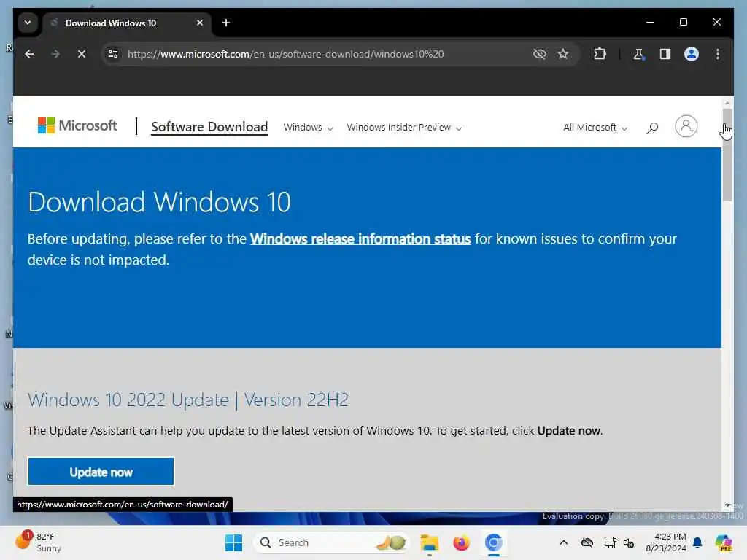Minimize the browser window
The height and width of the screenshot is (560, 747).
[650, 22]
